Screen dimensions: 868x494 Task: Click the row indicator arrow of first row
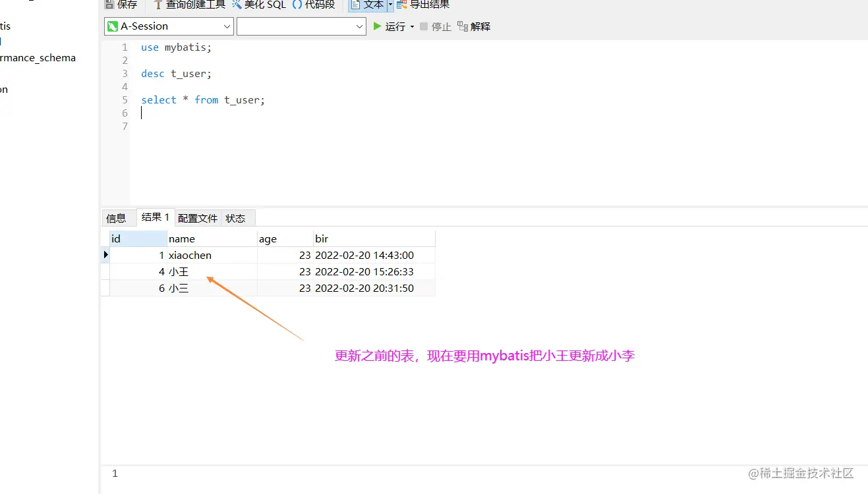pyautogui.click(x=105, y=255)
